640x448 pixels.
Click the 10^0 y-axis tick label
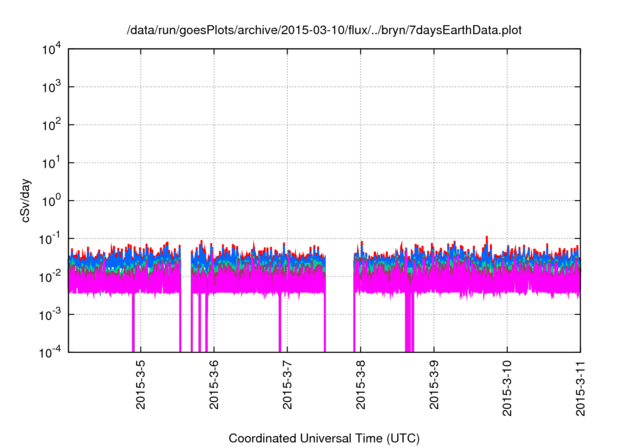click(x=52, y=201)
